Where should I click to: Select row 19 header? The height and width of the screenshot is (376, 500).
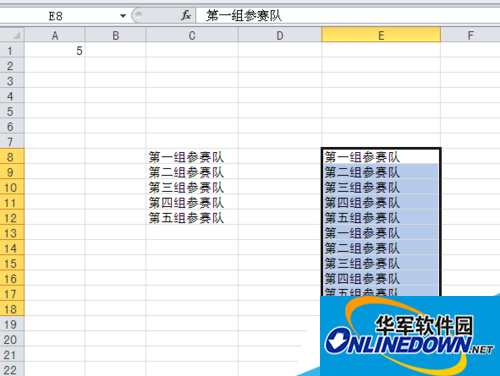pos(12,324)
